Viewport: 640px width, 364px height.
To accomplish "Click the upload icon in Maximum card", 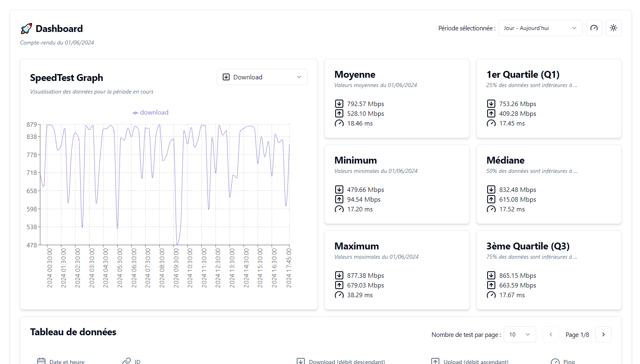I will (x=339, y=285).
